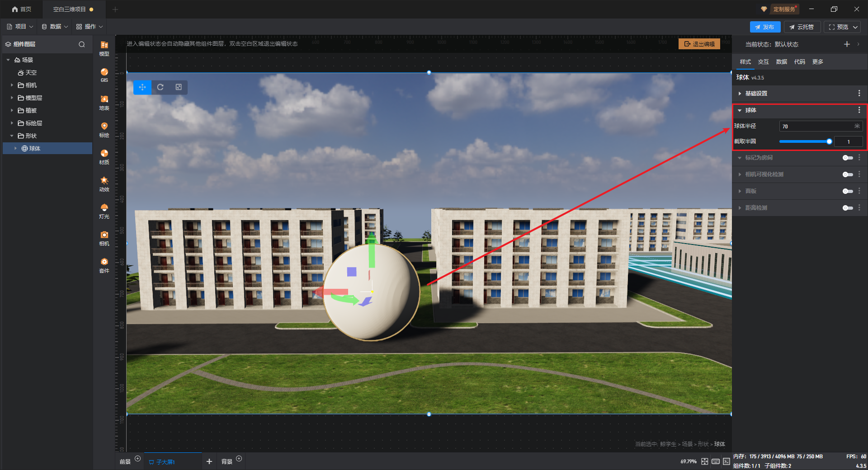Collapse the 场景 tree node
Screen dimensions: 868x470
[x=8, y=60]
